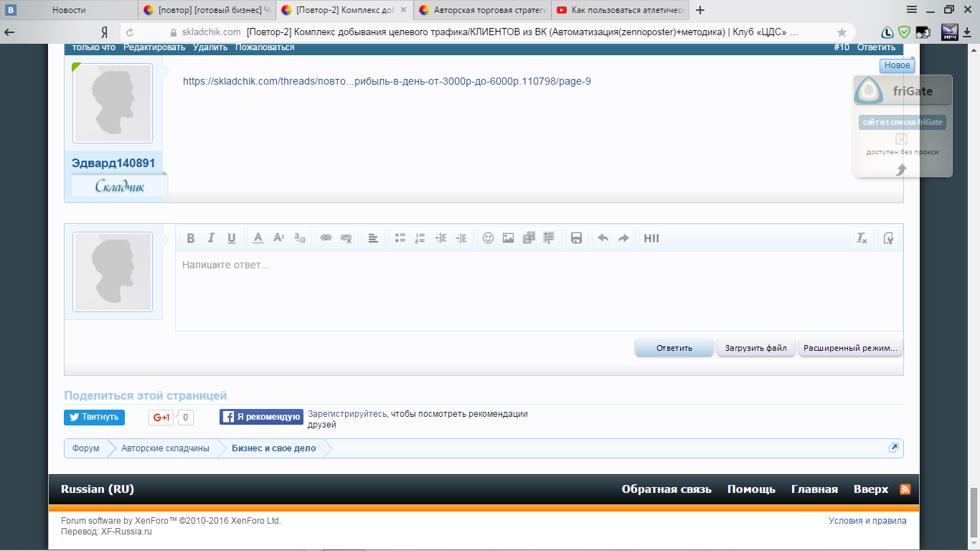The height and width of the screenshot is (551, 980).
Task: Undo the last editor action
Action: pyautogui.click(x=603, y=238)
